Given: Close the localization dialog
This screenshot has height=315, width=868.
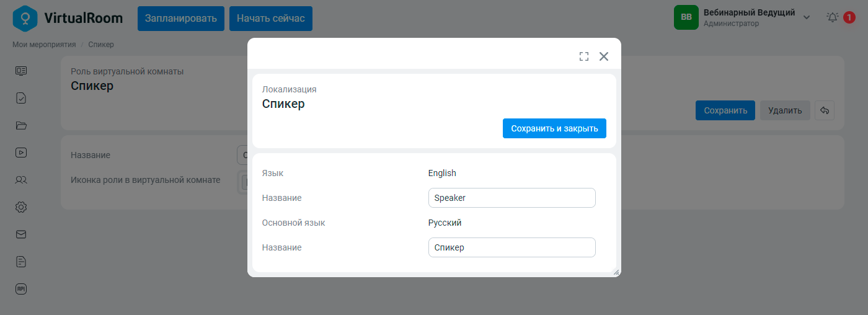Looking at the screenshot, I should [x=604, y=56].
